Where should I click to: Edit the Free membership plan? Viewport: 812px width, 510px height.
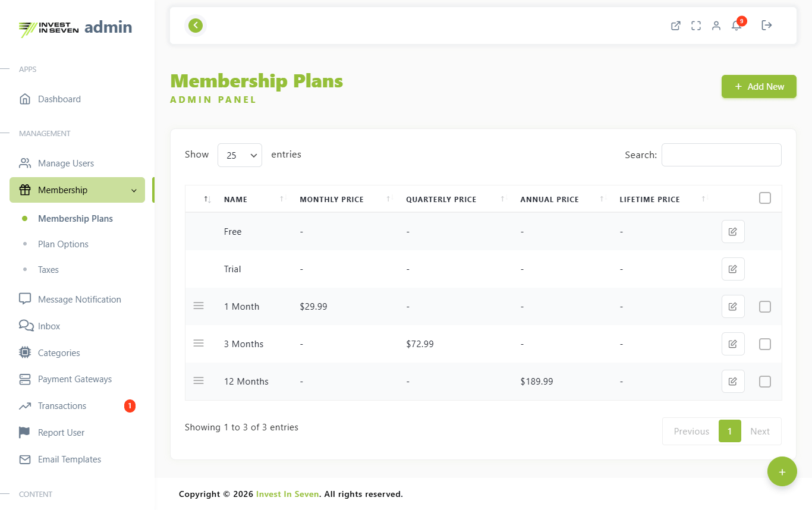pos(733,231)
